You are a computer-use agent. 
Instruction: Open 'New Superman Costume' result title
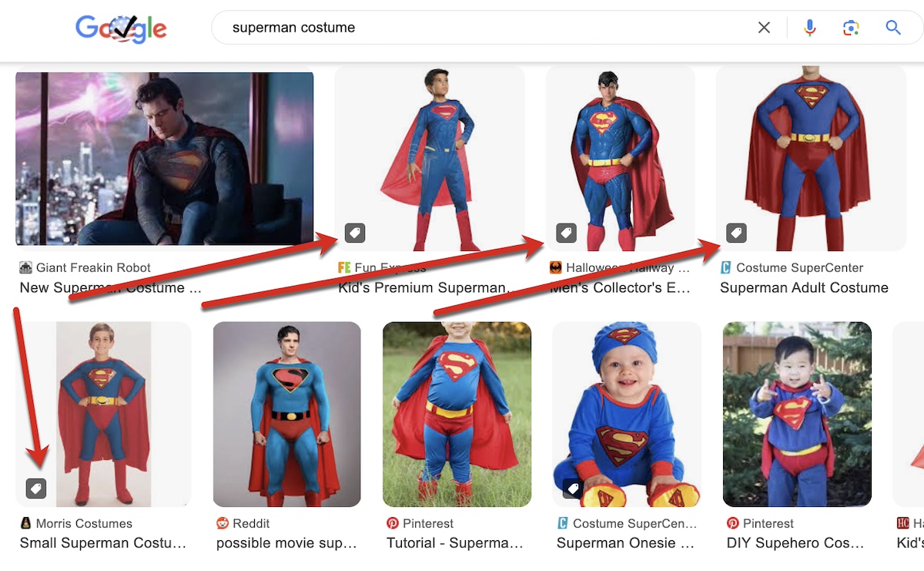click(x=110, y=288)
